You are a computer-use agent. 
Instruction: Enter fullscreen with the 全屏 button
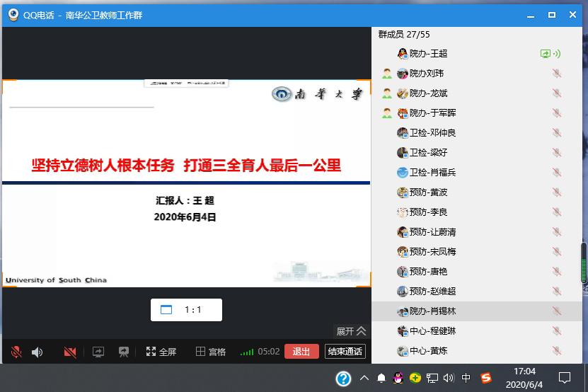[161, 352]
